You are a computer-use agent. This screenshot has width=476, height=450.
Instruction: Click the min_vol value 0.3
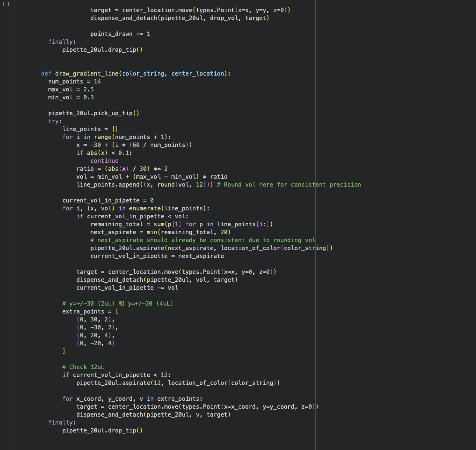[88, 97]
